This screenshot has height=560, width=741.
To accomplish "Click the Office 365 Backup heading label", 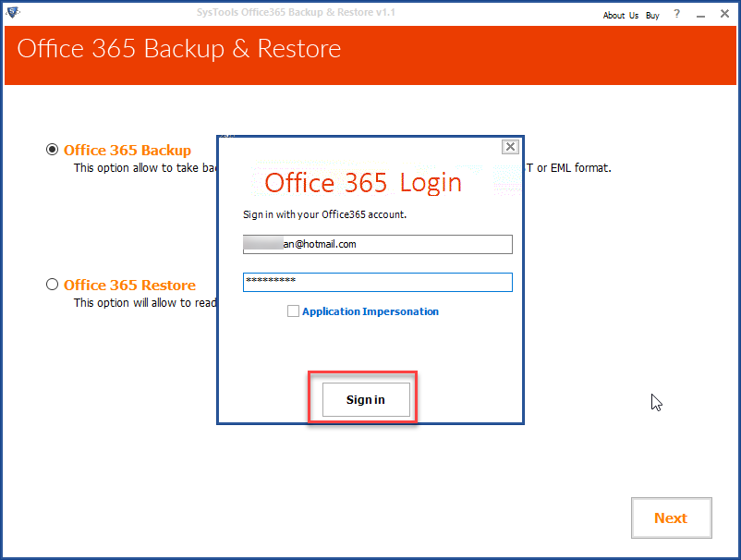I will 127,150.
